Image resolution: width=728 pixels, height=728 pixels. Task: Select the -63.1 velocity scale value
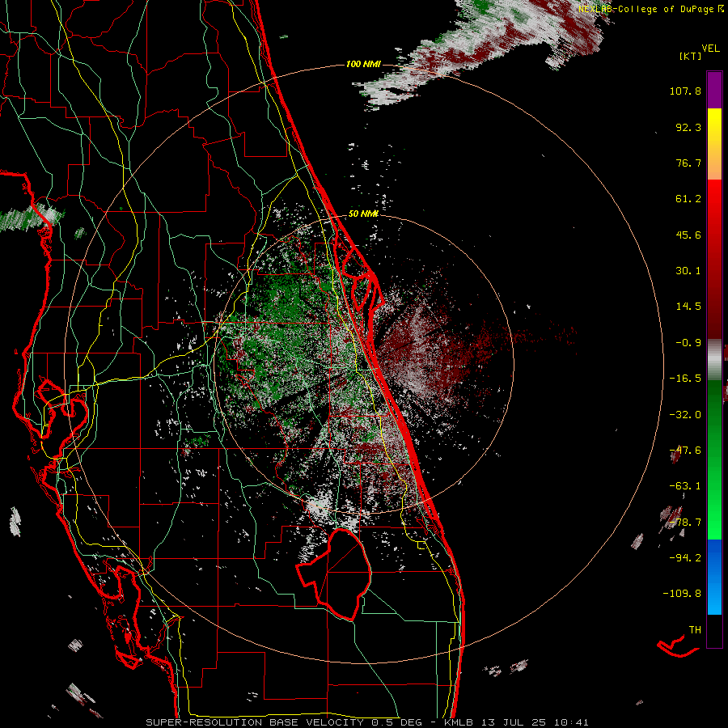685,486
